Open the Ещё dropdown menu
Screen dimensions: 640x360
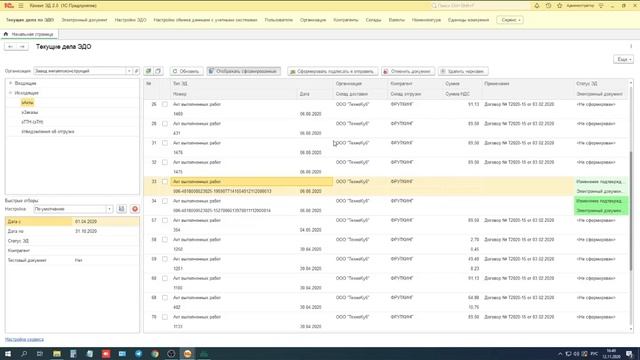623,60
